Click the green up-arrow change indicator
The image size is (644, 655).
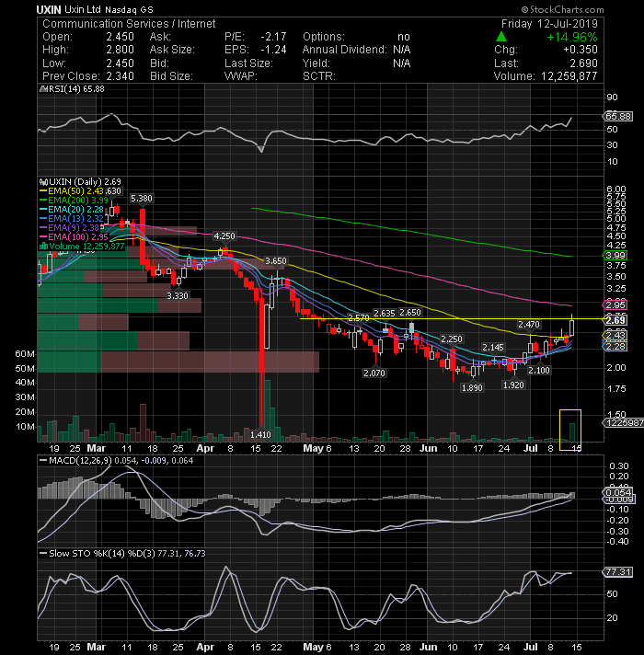(501, 37)
